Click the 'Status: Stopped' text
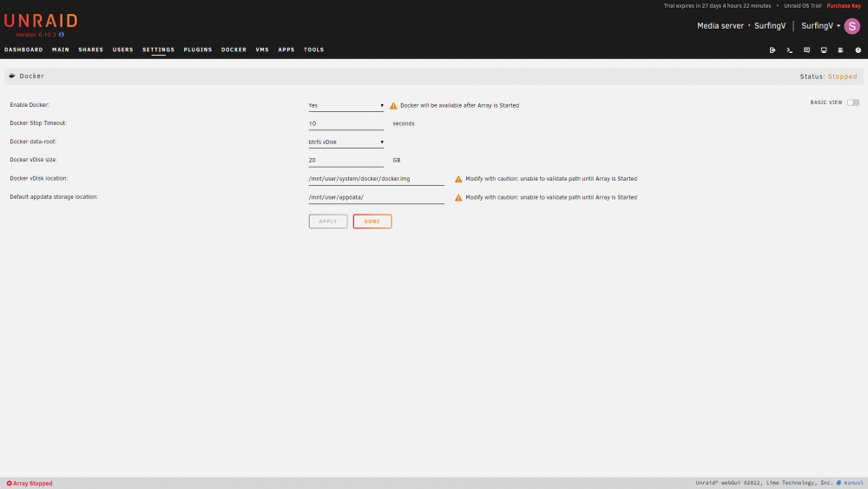The image size is (868, 489). point(828,76)
